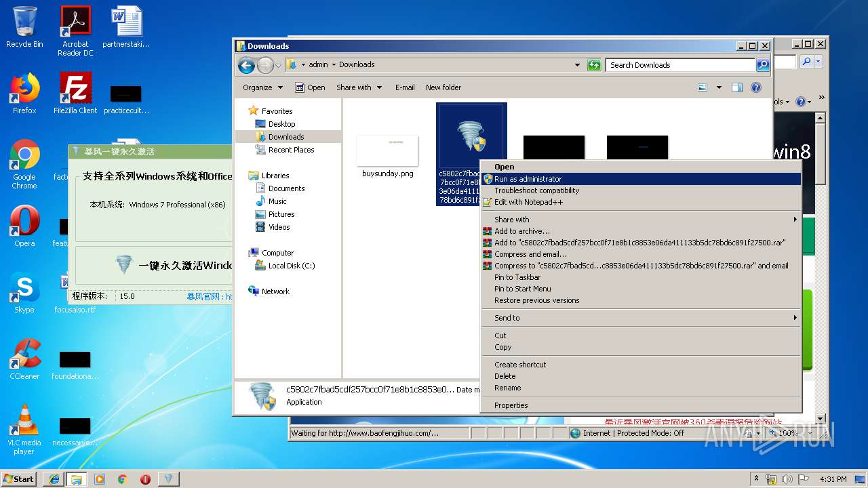The image size is (868, 488).
Task: Choose Rename in the context menu
Action: 641,388
